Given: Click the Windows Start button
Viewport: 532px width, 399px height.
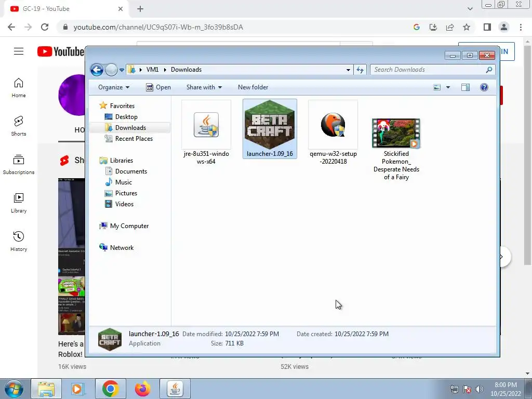Looking at the screenshot, I should [14, 389].
